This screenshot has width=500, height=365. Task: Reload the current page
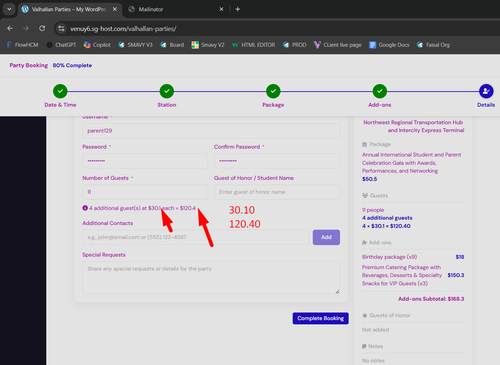click(42, 29)
